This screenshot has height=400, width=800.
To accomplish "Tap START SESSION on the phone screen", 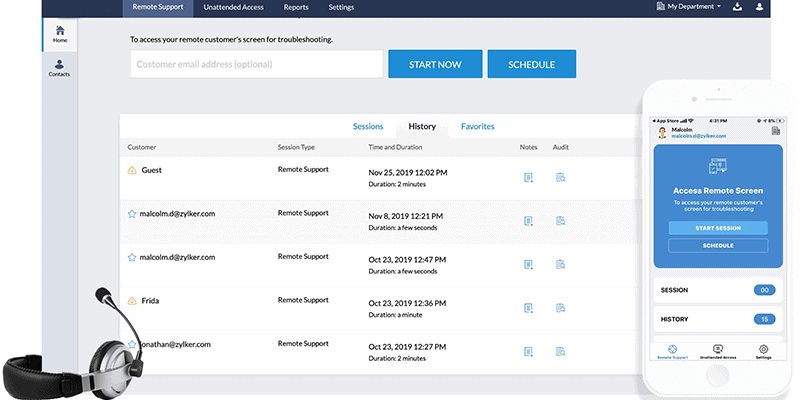I will pyautogui.click(x=718, y=228).
